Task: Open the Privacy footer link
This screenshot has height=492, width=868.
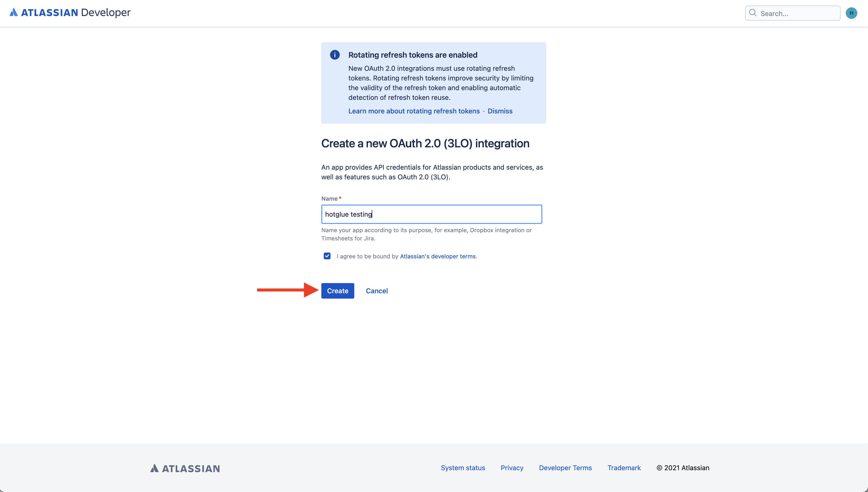Action: [512, 468]
